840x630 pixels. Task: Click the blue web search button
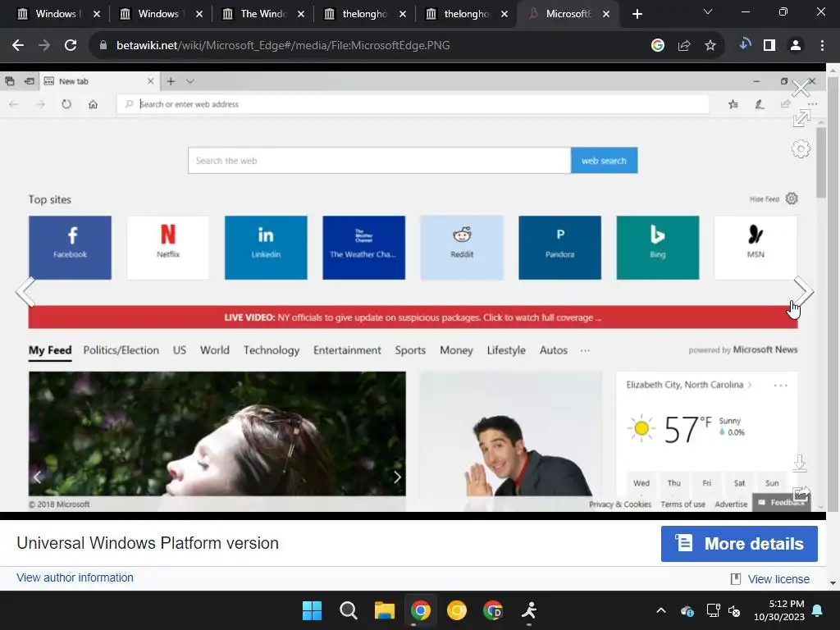point(604,161)
